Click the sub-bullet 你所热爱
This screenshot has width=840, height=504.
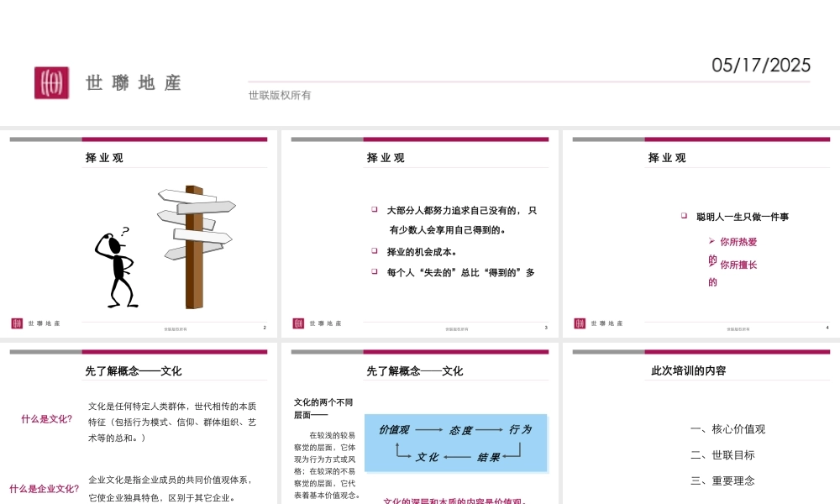tap(738, 242)
